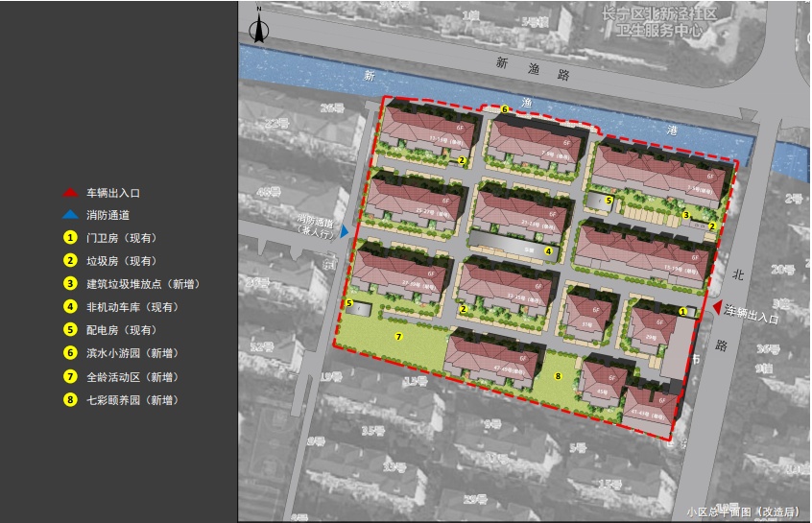This screenshot has width=812, height=523.
Task: Select legend circle 8 beside 七彩颐养园（新增）
Action: (x=70, y=400)
